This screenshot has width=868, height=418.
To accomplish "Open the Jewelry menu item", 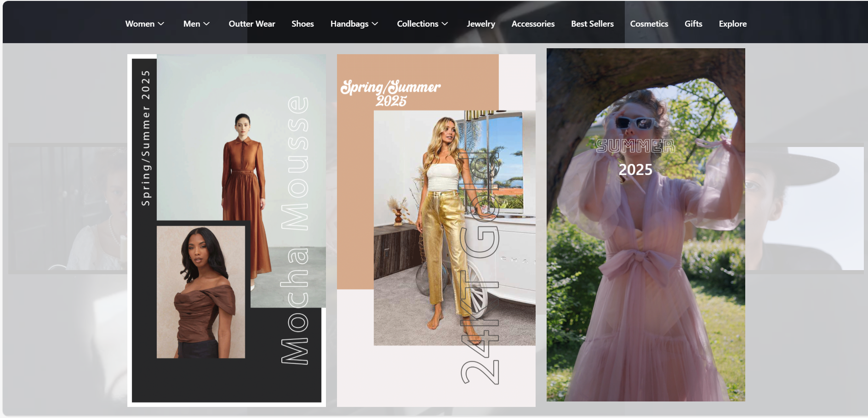I will coord(480,24).
